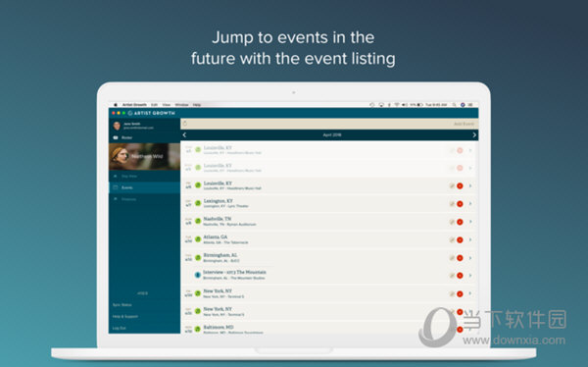Click the blue interview icon for The Mountain event
Viewport: 588px width, 367px height.
point(198,275)
